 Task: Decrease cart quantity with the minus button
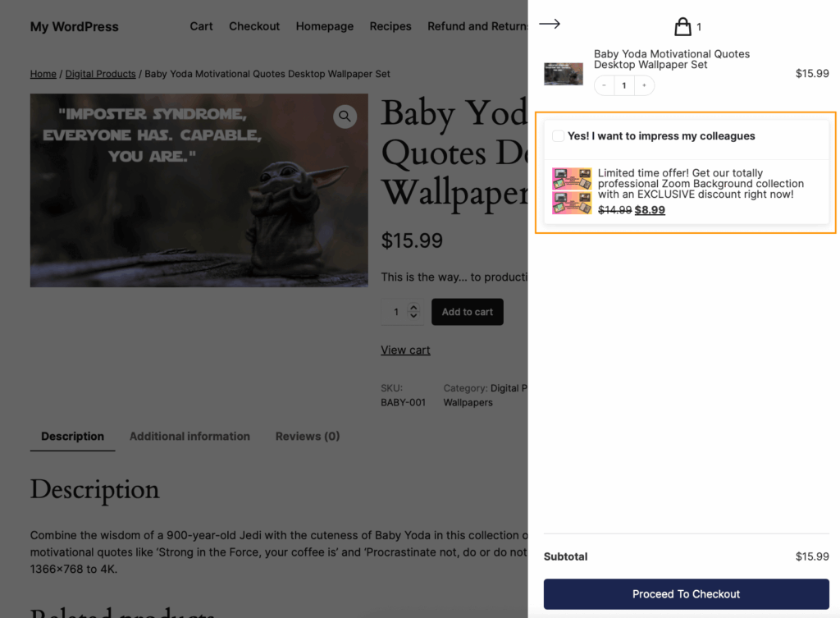[604, 85]
